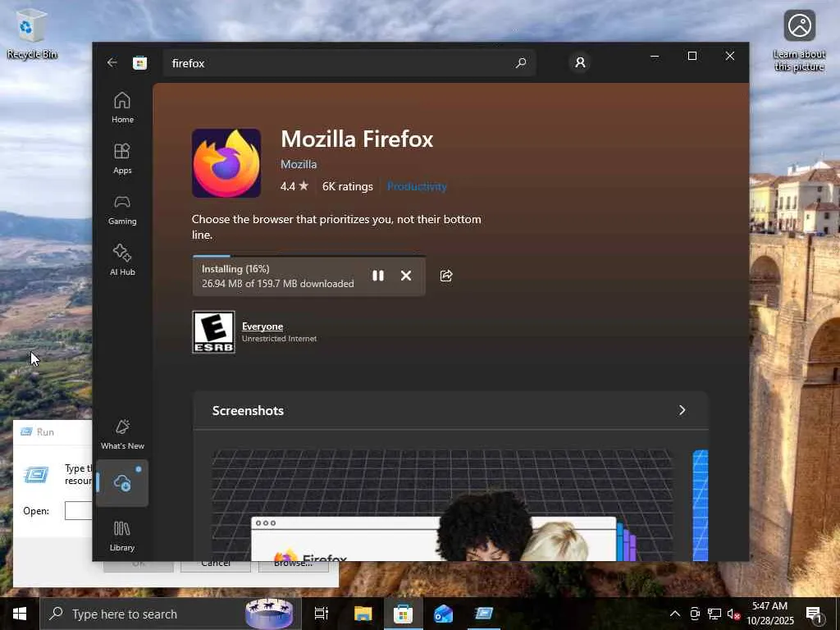Open Outlook from the taskbar
The width and height of the screenshot is (840, 630).
pyautogui.click(x=443, y=614)
